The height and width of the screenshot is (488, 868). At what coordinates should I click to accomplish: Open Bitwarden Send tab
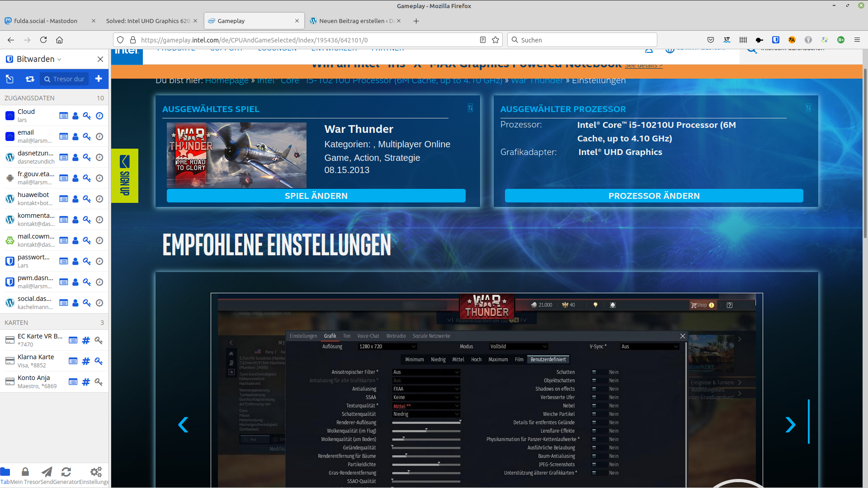click(47, 476)
